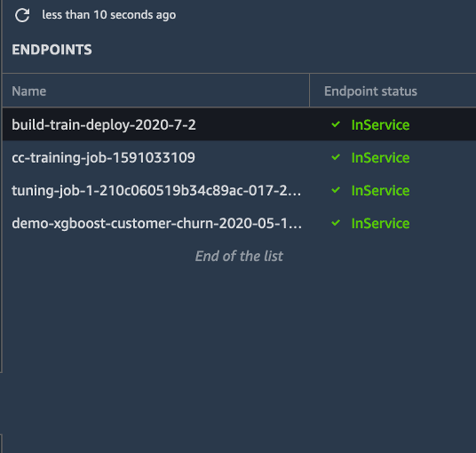476x453 pixels.
Task: Open the demo-xgboost-customer-churn-2020-05 endpoint
Action: click(157, 223)
